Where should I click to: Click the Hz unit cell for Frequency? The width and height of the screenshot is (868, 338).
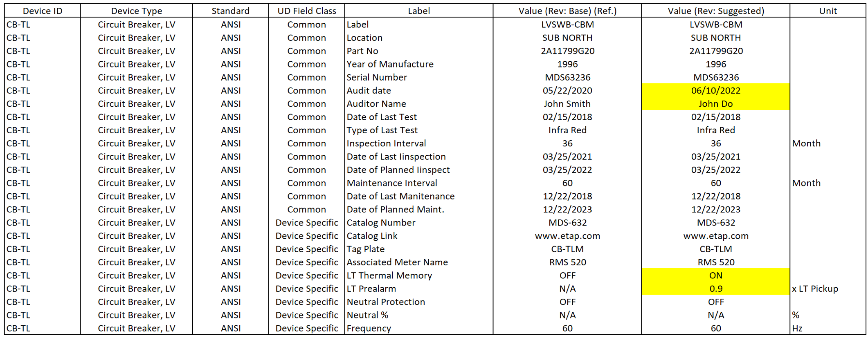797,328
